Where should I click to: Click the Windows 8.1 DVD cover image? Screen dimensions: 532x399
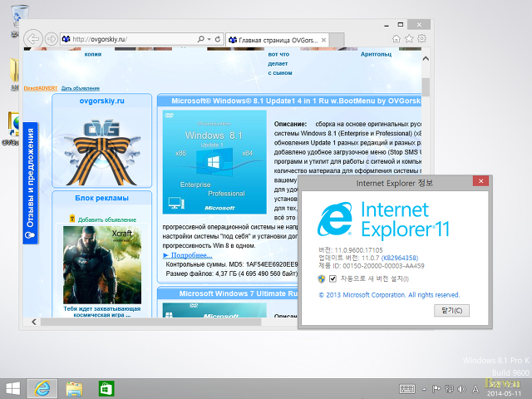(214, 162)
